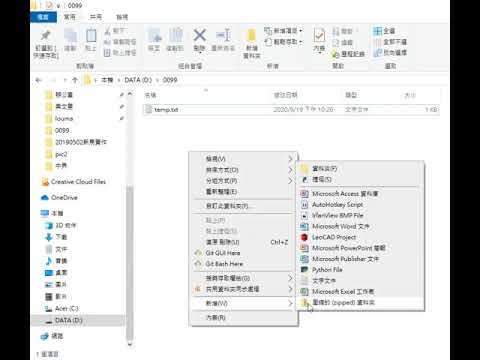Screen dimensions: 480x360
Task: Click the Move To ribbon icon
Action: (x=154, y=35)
